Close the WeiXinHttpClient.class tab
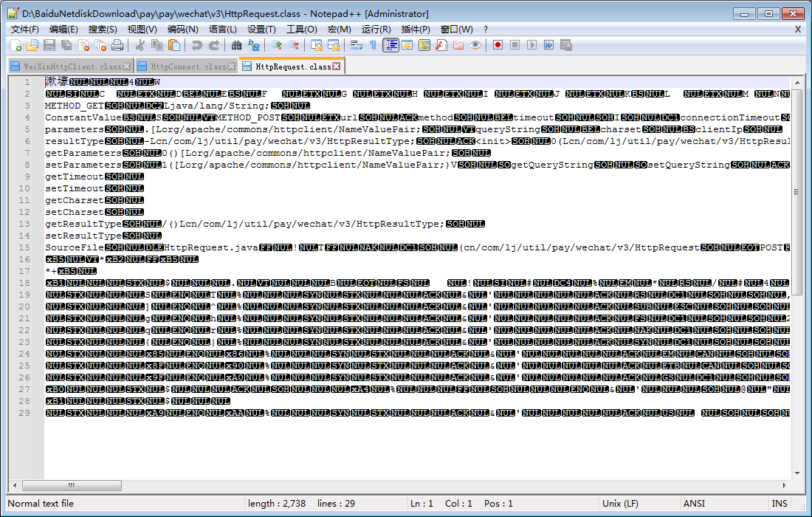Screen dimensions: 812x517 pos(127,66)
